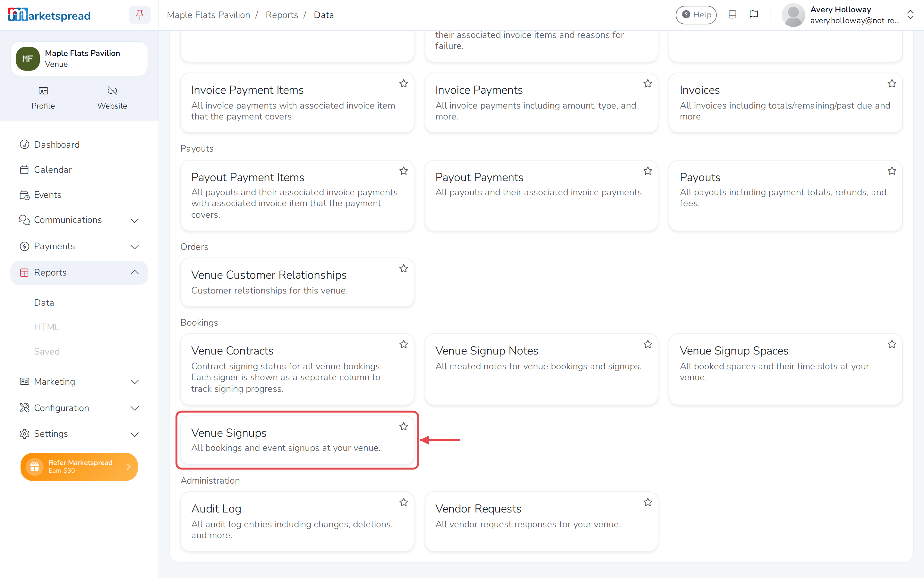Collapse the Reports menu chevron
This screenshot has width=924, height=578.
click(134, 272)
